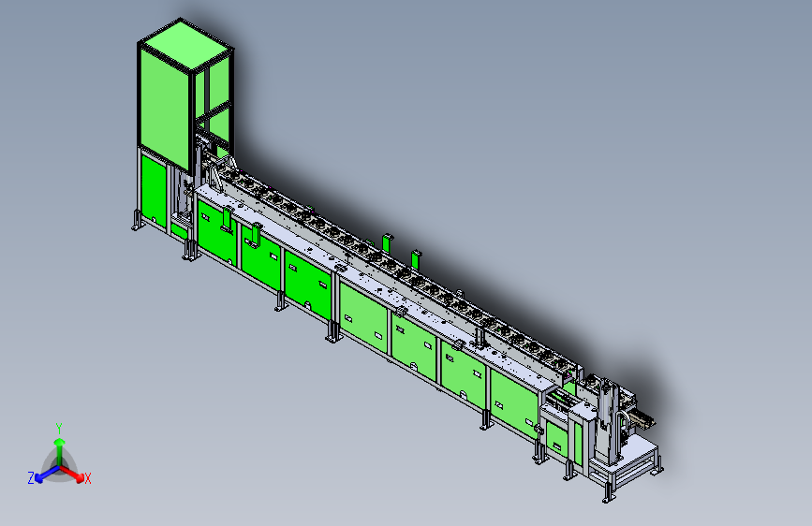
Task: Click the green Y axis of the orientation triad
Action: (x=60, y=451)
